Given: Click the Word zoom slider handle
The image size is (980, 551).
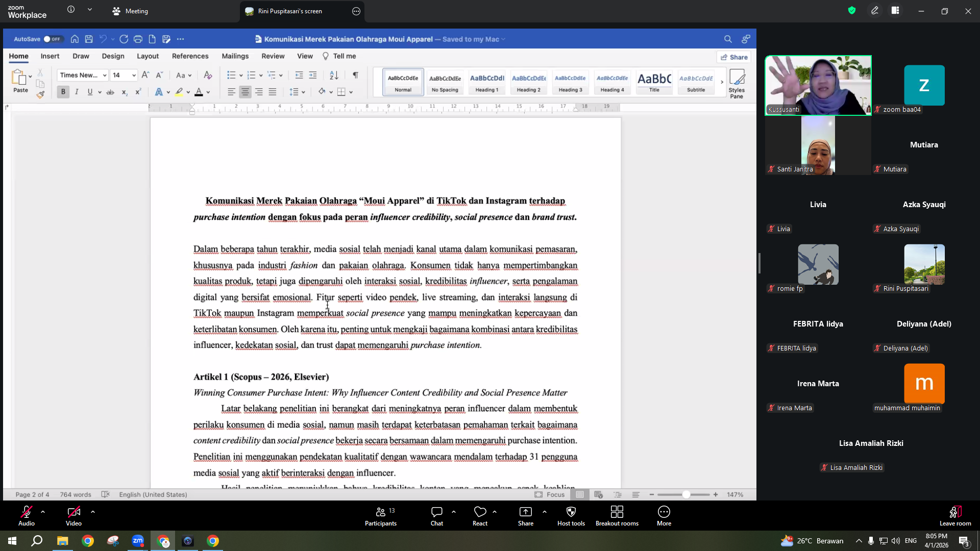Looking at the screenshot, I should point(686,494).
